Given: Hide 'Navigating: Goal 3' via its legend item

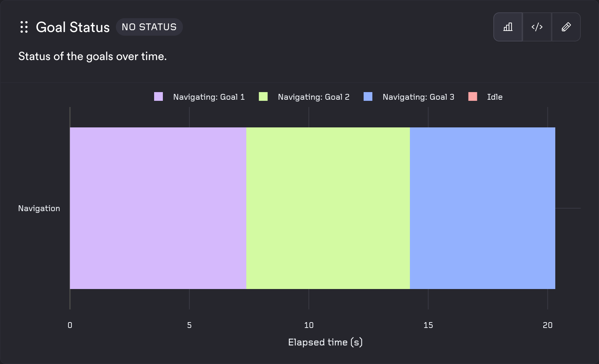Looking at the screenshot, I should (x=418, y=97).
